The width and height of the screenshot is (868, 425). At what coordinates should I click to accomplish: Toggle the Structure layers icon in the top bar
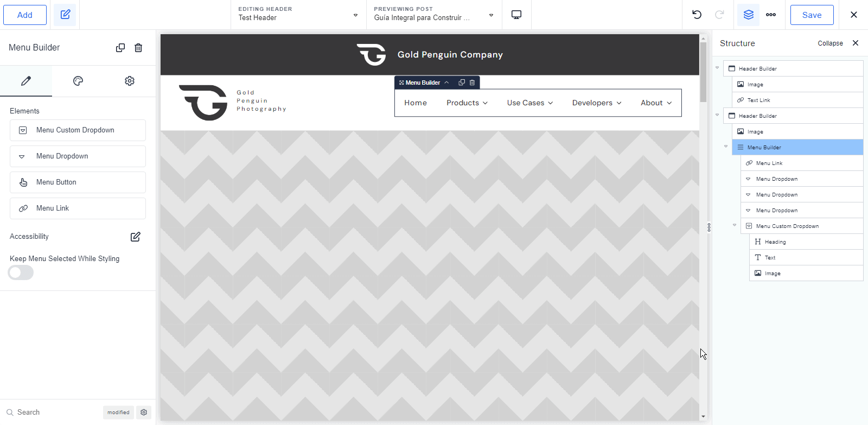[x=749, y=15]
